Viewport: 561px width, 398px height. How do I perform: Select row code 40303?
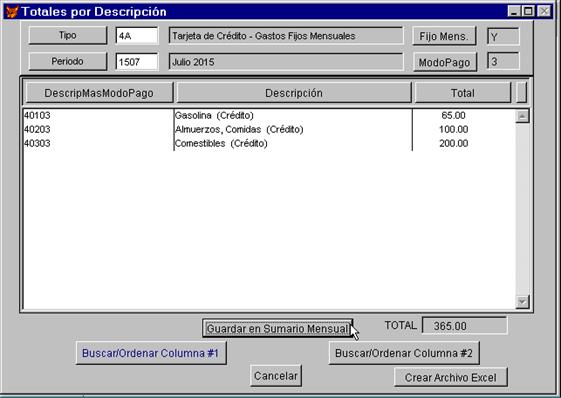coord(37,143)
